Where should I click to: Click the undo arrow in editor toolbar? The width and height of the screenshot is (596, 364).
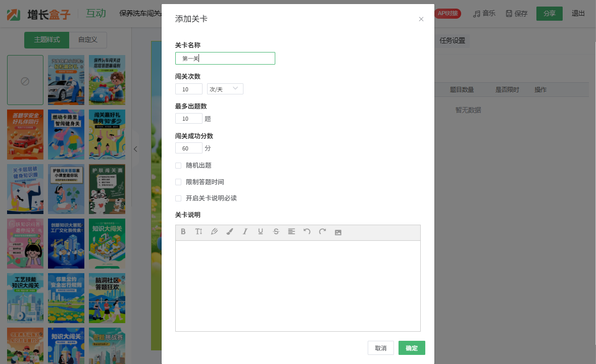[307, 232]
